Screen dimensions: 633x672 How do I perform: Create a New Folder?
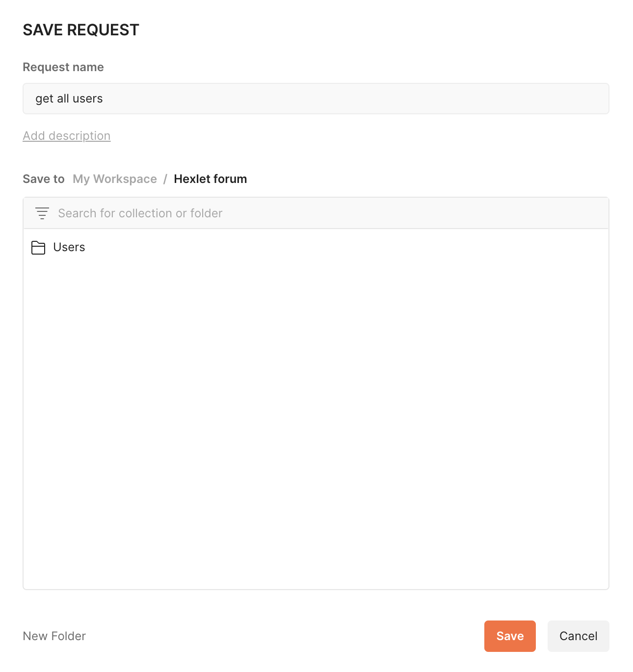[54, 636]
